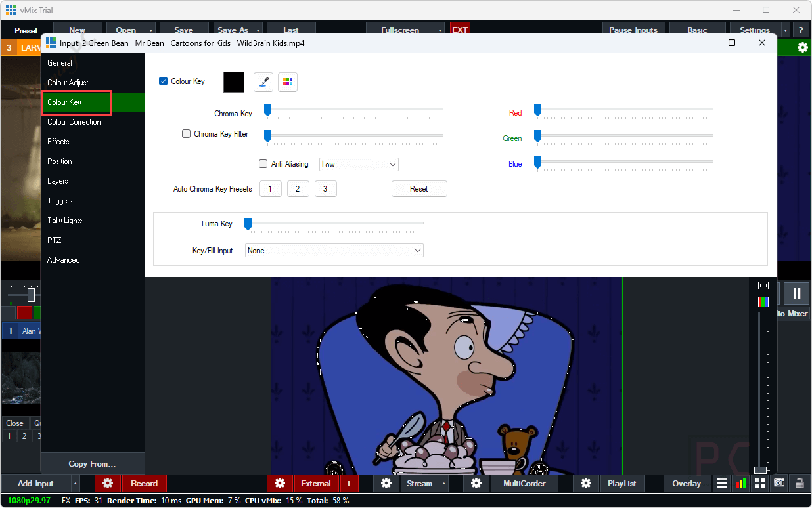812x508 pixels.
Task: Click the RGB colour bars icon
Action: [x=763, y=302]
